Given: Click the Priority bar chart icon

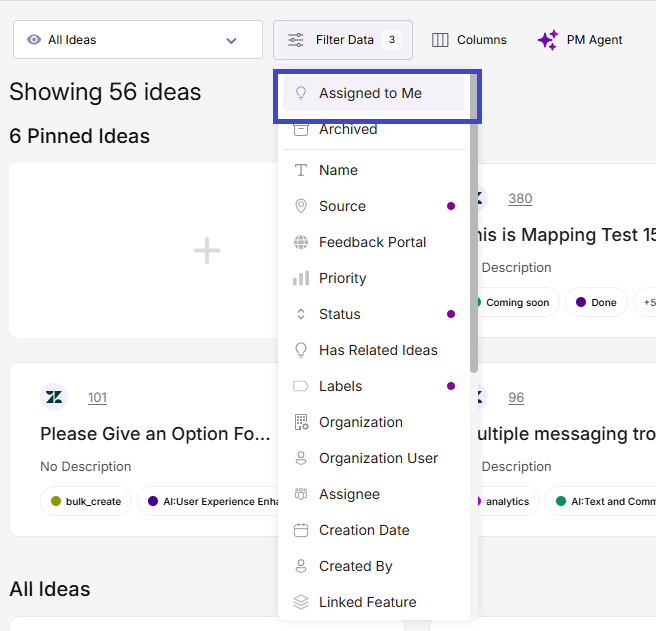Looking at the screenshot, I should pos(301,278).
